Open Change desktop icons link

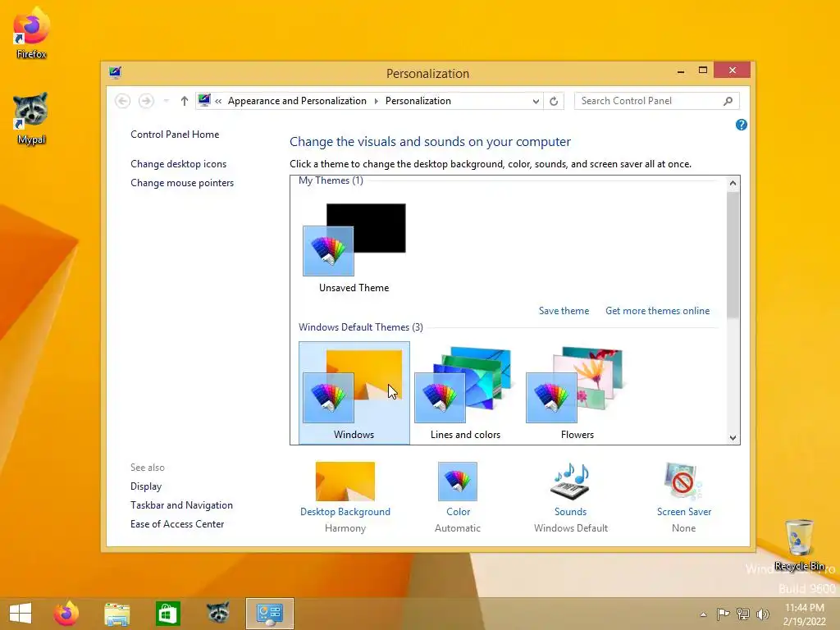[x=178, y=164]
